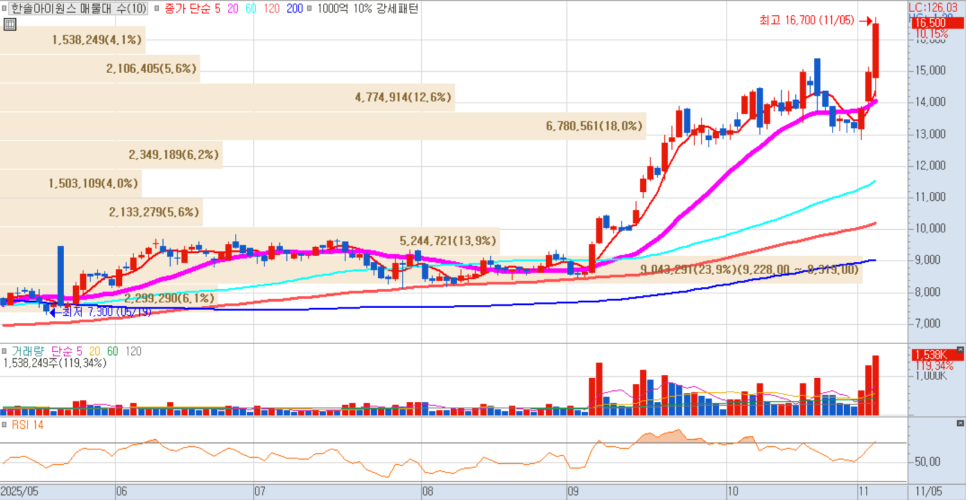Click volume profile bar 2,106,405(5.6%)
Viewport: 966px width, 500px height.
[100, 69]
